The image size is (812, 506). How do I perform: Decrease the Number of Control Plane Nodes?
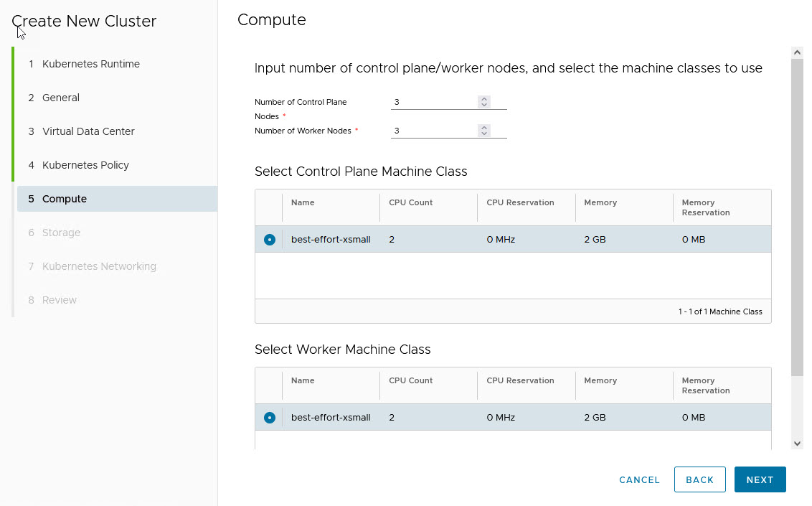(x=484, y=106)
